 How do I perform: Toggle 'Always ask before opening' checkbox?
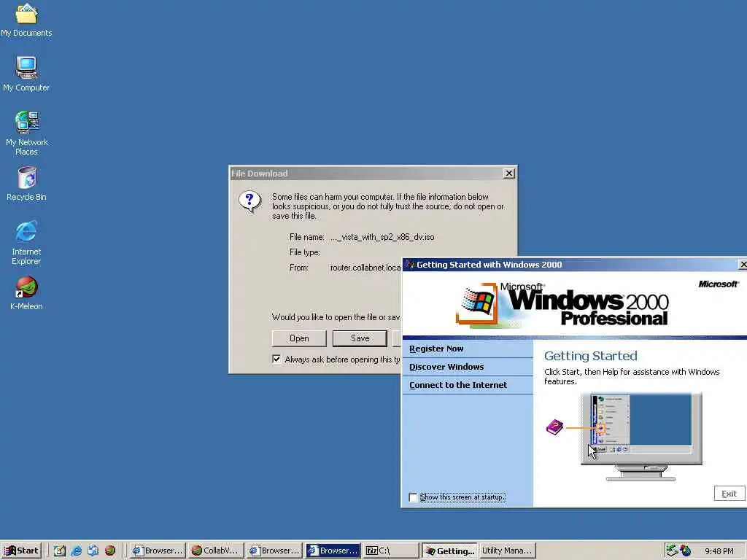point(276,359)
